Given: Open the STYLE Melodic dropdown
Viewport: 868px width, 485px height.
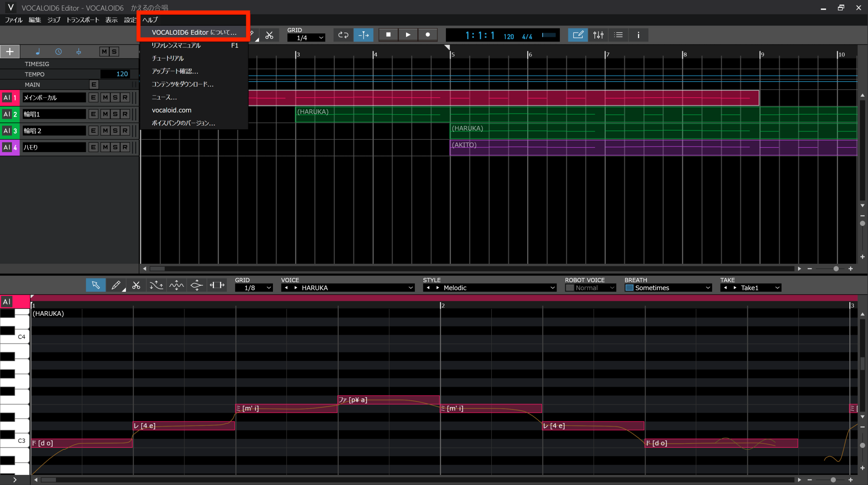Looking at the screenshot, I should (x=490, y=287).
